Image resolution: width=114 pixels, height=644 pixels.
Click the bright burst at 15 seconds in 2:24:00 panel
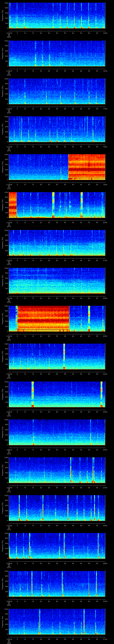[33, 394]
